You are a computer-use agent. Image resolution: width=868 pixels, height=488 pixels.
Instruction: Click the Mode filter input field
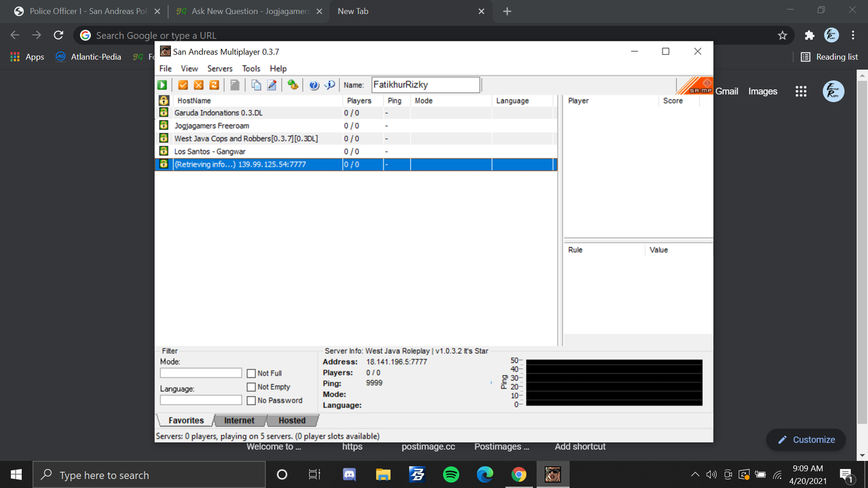coord(201,373)
